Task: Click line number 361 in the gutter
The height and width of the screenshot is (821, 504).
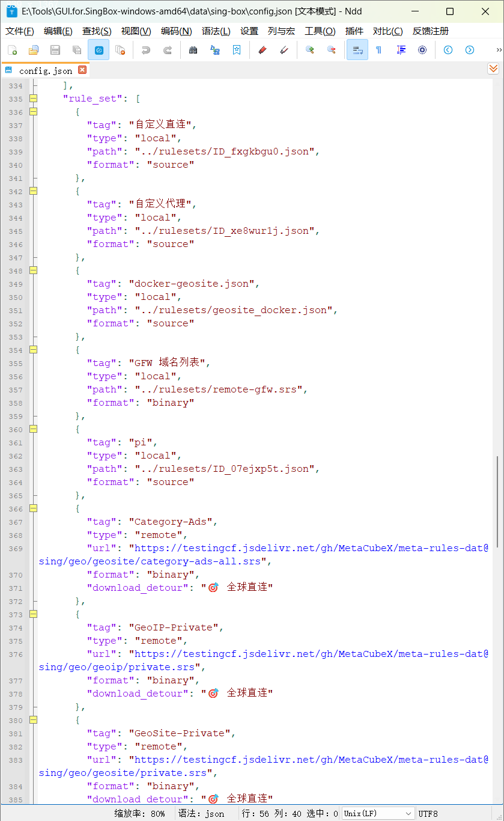Action: 16,442
